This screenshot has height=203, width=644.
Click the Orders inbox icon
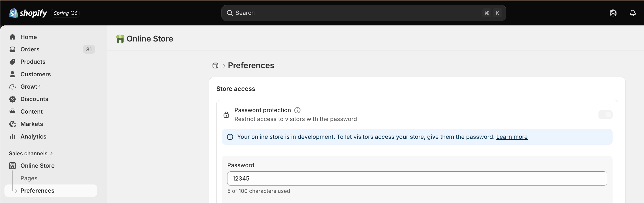[13, 49]
